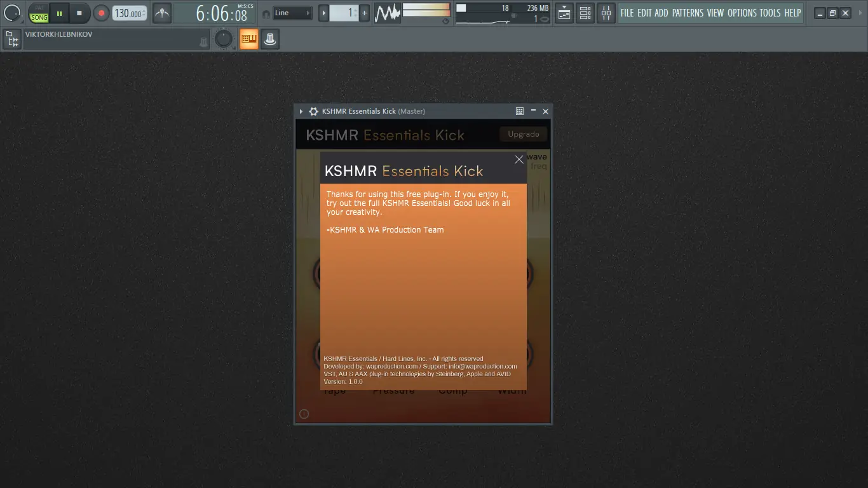Adjust the master volume knob
868x488 pixels.
(12, 13)
